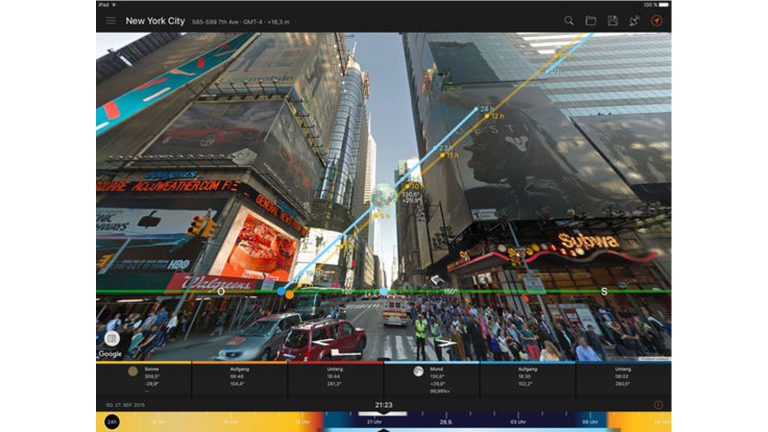Screen dimensions: 768x432
Task: Tap the satellite share icon
Action: pyautogui.click(x=634, y=21)
